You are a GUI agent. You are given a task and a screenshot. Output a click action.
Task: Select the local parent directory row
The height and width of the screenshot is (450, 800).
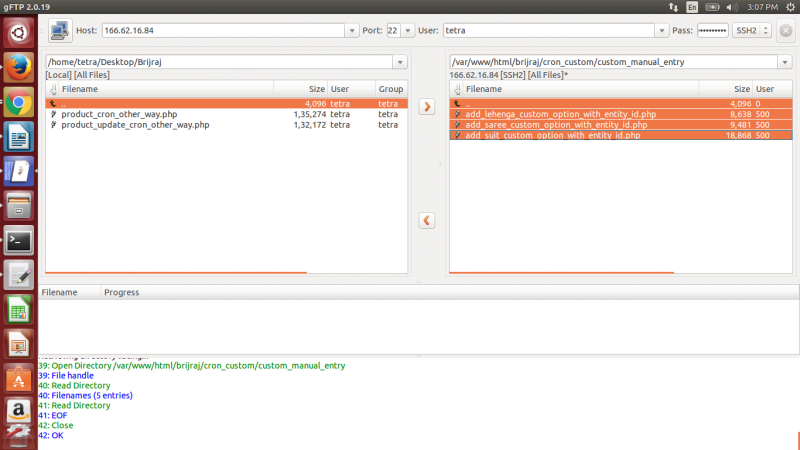227,104
